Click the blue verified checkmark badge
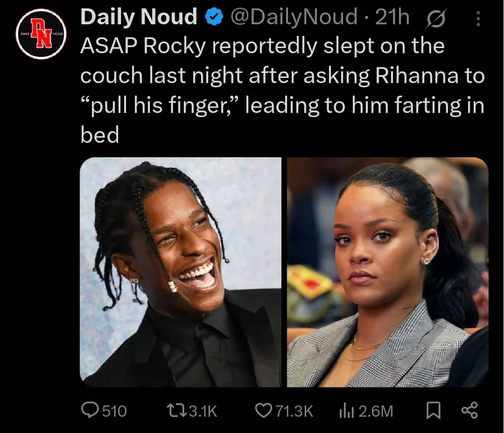504x433 pixels. (x=214, y=17)
